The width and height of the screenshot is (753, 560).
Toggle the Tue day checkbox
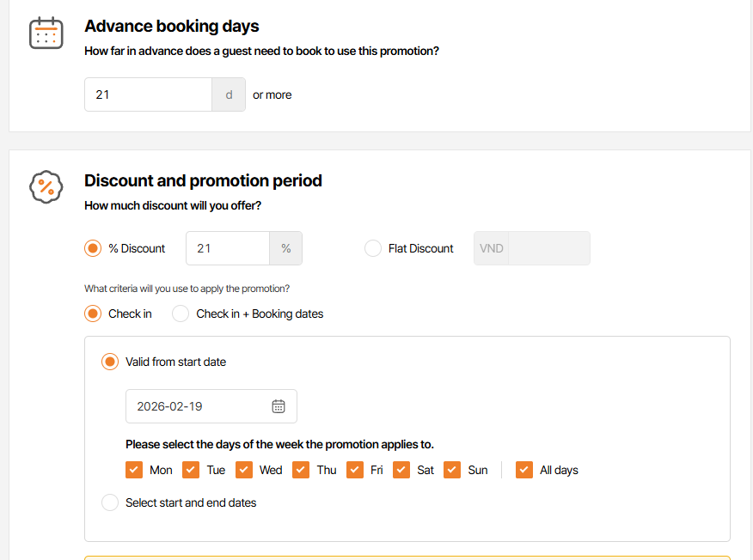191,470
